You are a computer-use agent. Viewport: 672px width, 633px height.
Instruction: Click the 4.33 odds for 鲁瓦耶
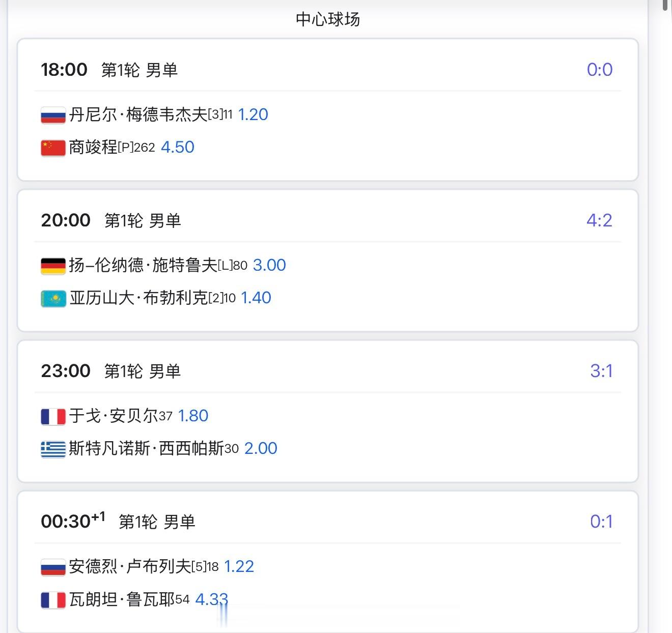[x=211, y=599]
